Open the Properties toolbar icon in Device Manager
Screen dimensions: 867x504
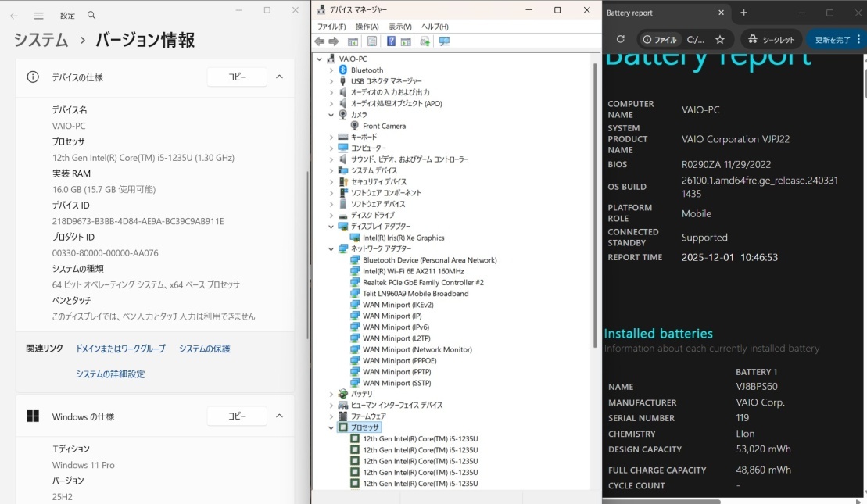coord(372,41)
